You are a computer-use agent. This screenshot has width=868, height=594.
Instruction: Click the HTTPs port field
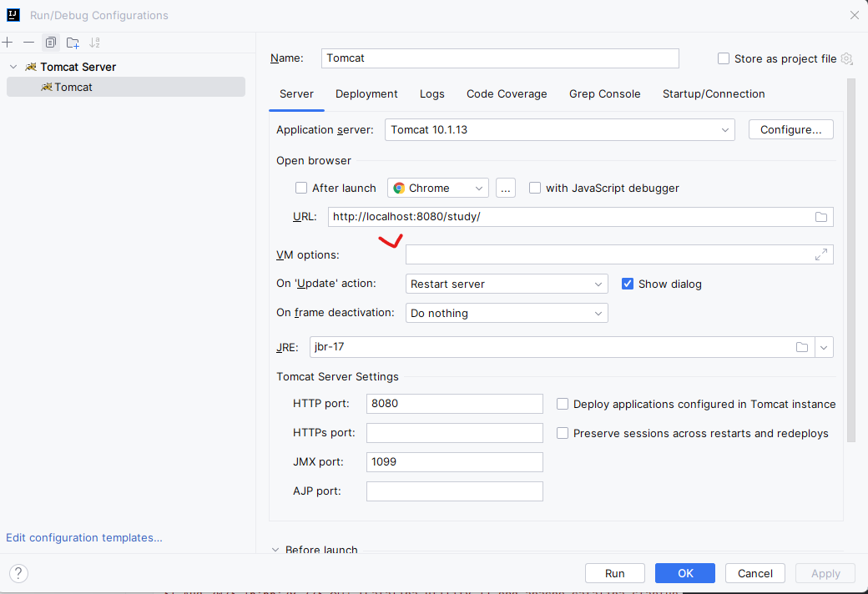point(455,433)
